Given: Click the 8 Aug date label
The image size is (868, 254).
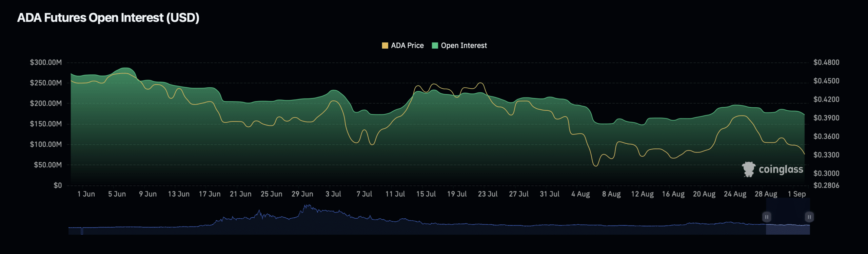Looking at the screenshot, I should coord(611,194).
